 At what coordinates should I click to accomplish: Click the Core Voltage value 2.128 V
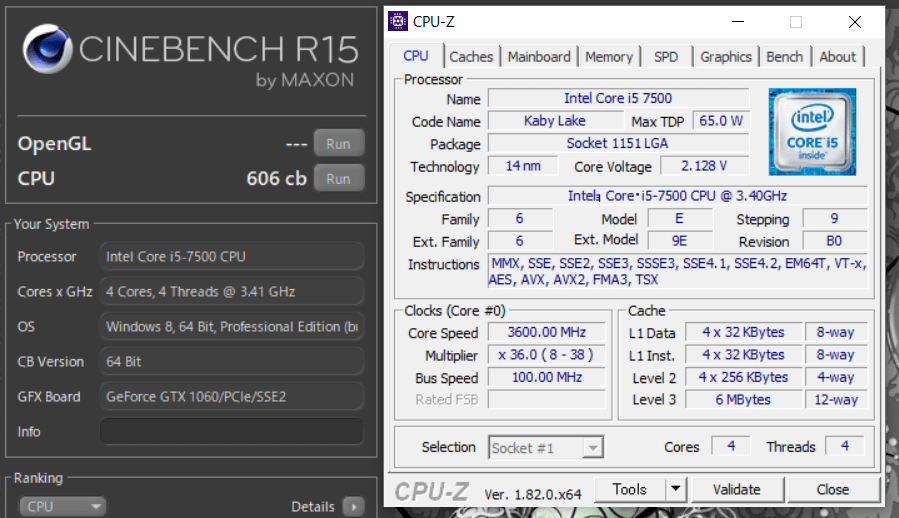(705, 166)
